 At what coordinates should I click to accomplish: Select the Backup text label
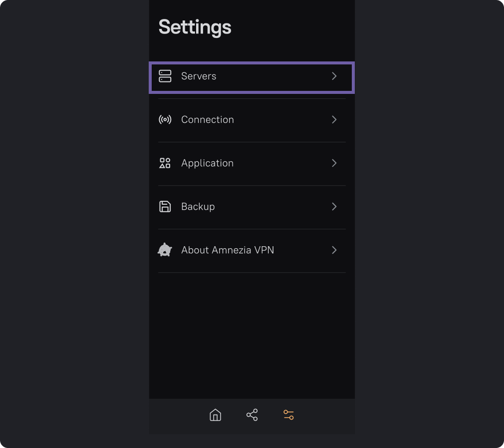tap(198, 207)
